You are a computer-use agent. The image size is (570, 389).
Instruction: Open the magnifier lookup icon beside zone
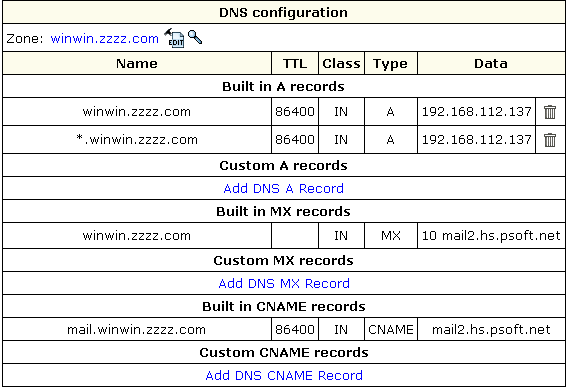[195, 37]
